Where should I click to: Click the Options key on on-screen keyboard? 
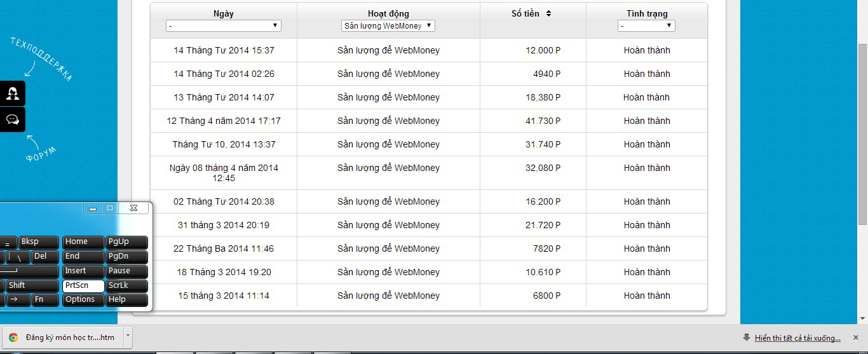83,300
